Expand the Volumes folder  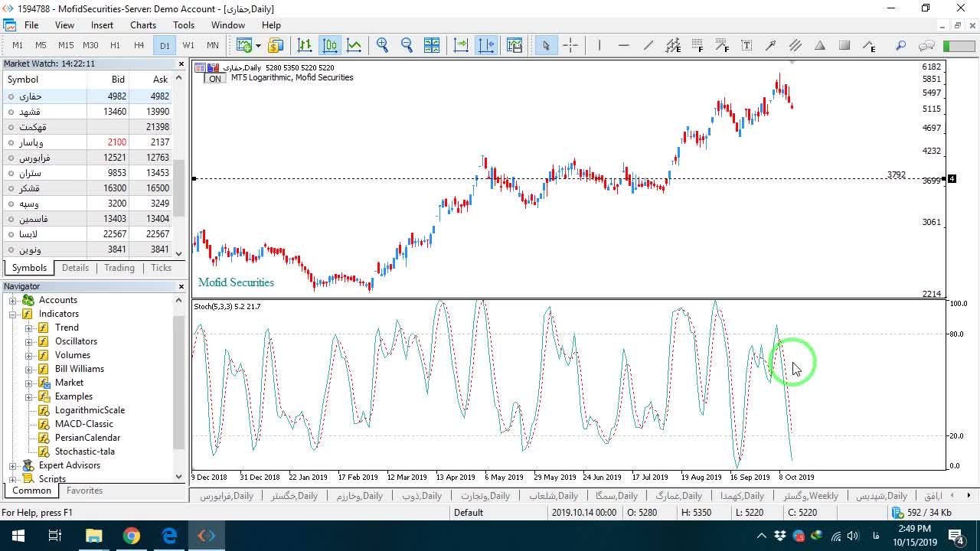[29, 355]
